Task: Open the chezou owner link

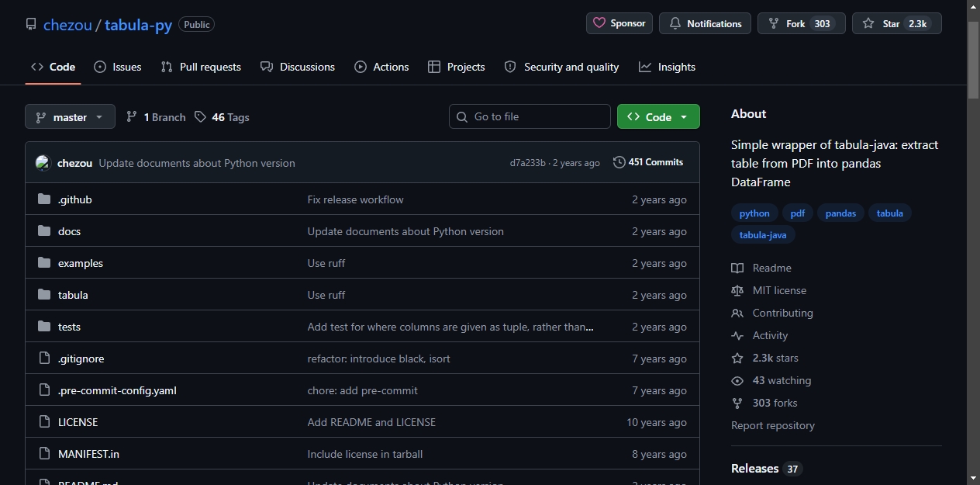Action: [x=67, y=25]
